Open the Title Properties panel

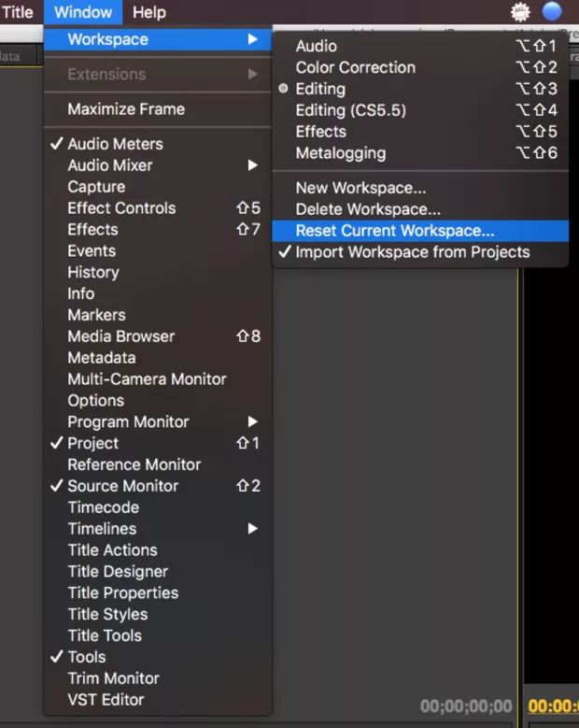pyautogui.click(x=158, y=592)
